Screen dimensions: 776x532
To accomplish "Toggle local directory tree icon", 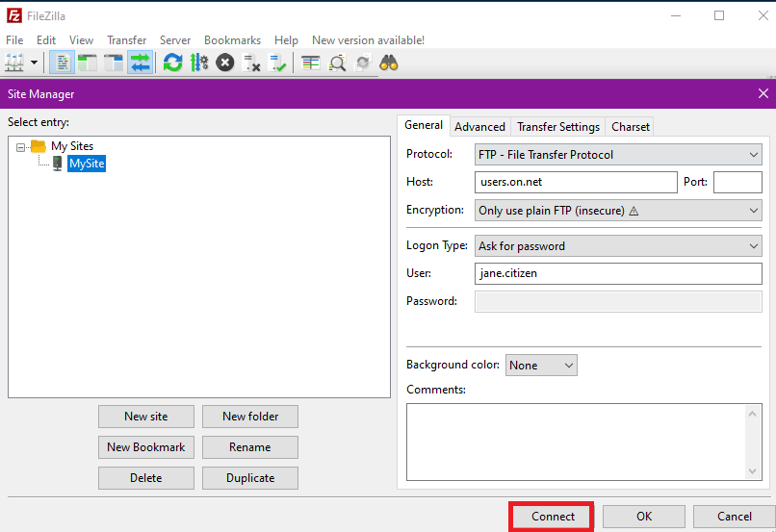I will (88, 63).
